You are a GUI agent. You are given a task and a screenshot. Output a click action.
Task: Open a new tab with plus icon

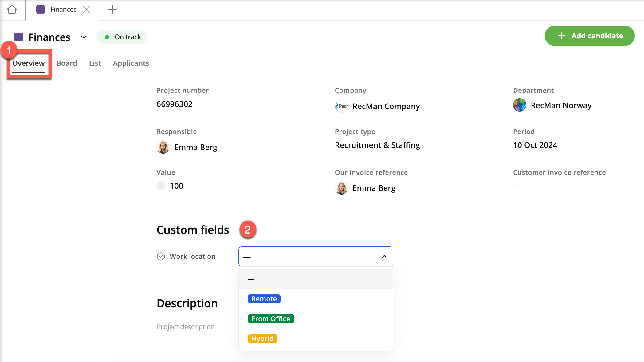pos(112,10)
